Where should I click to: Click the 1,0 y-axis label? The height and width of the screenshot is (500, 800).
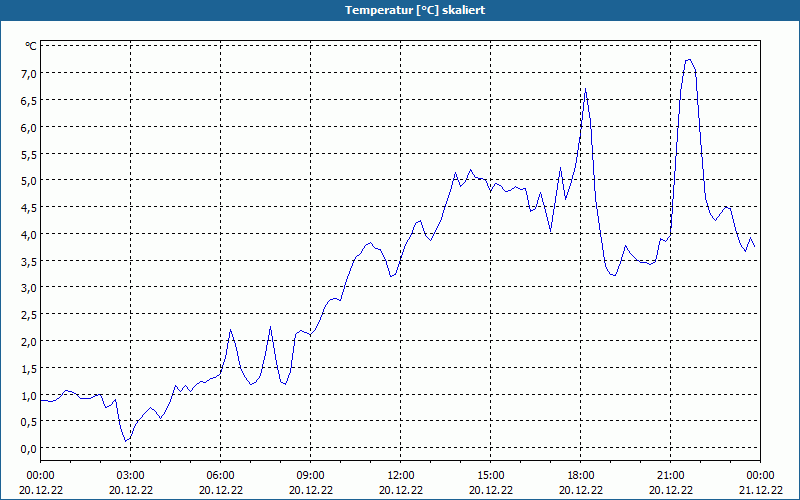(x=29, y=395)
